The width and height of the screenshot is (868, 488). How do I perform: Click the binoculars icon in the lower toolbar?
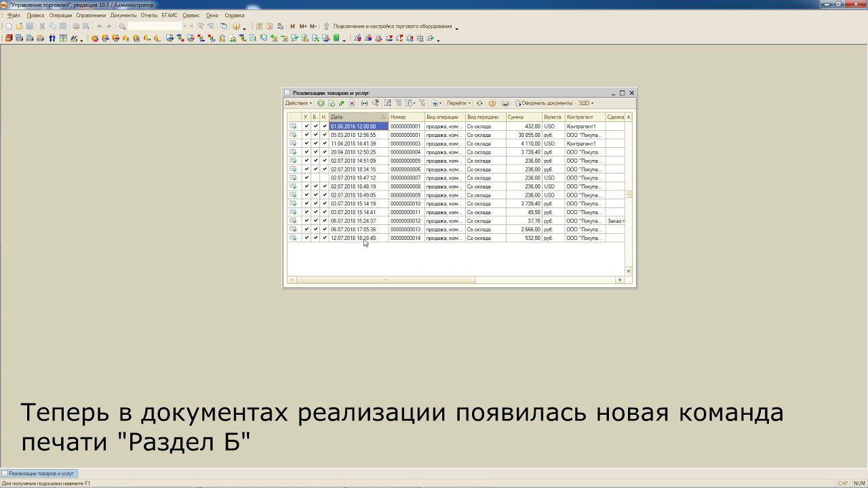point(52,38)
